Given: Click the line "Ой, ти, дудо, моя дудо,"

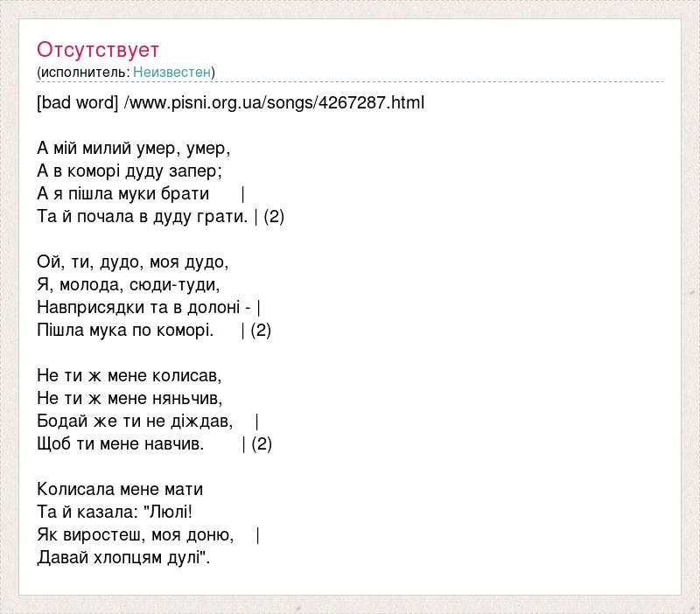Looking at the screenshot, I should (133, 262).
